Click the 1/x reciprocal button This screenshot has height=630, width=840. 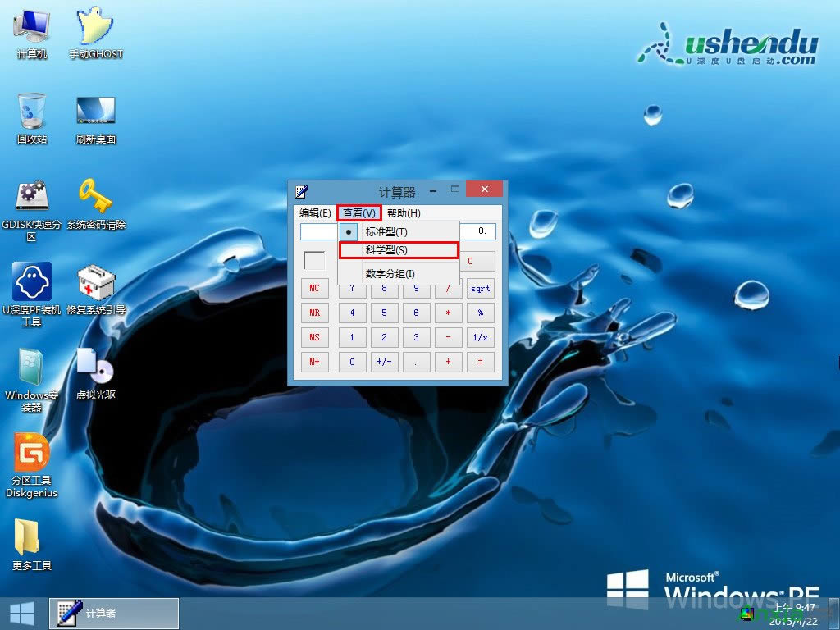tap(481, 337)
